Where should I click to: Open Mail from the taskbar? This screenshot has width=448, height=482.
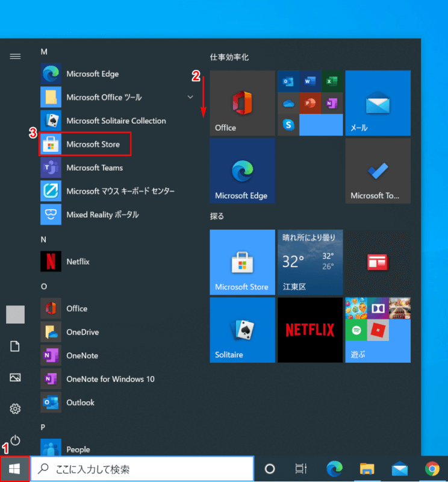(x=400, y=469)
